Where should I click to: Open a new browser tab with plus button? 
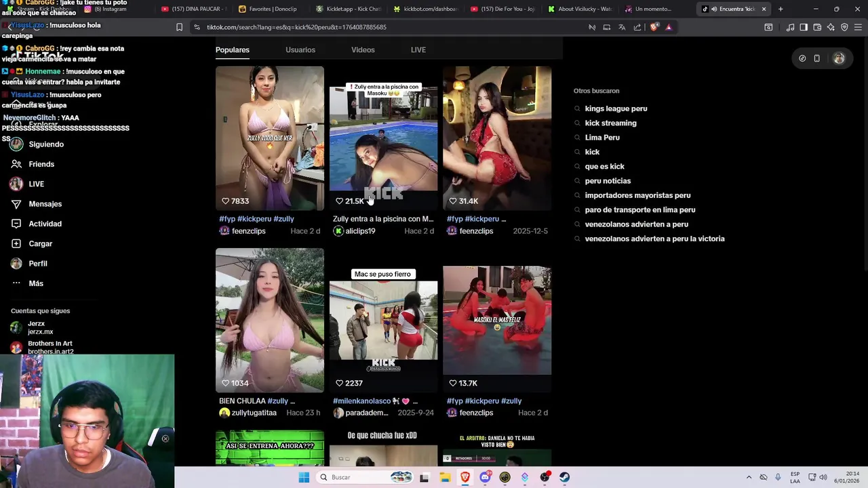tap(781, 9)
